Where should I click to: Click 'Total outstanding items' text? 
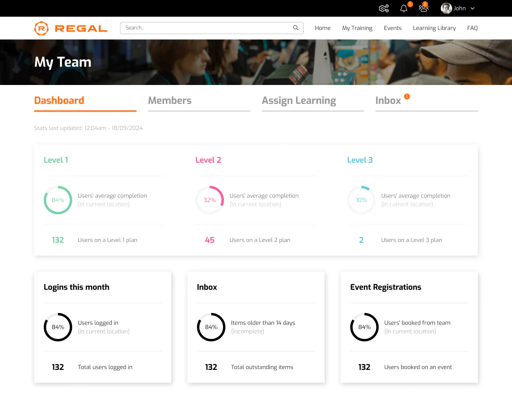tap(262, 367)
